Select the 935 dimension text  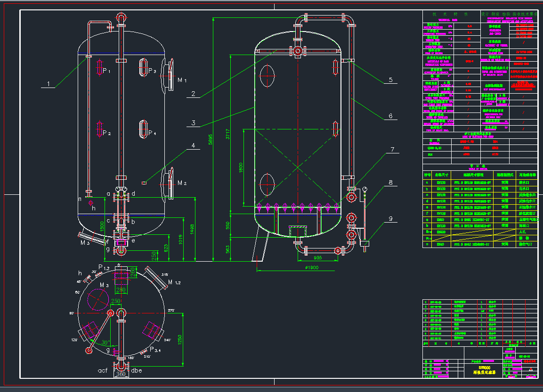click(x=317, y=258)
